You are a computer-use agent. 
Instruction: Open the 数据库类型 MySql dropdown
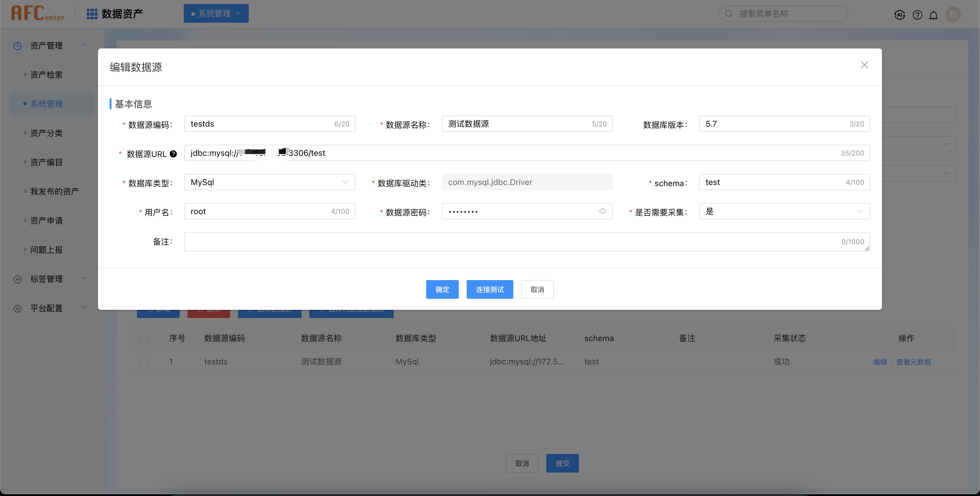pyautogui.click(x=269, y=182)
